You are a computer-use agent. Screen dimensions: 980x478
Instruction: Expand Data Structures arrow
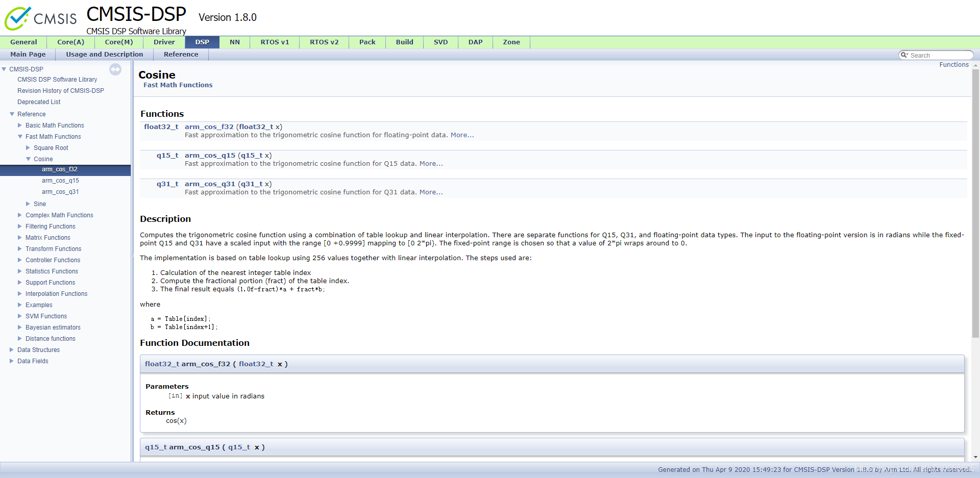tap(12, 350)
